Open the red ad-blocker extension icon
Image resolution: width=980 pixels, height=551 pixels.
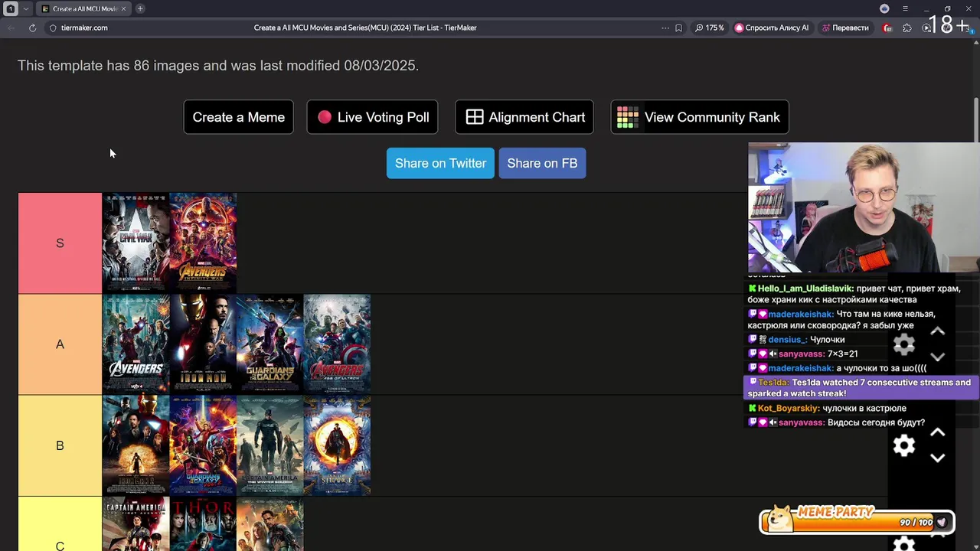(887, 28)
